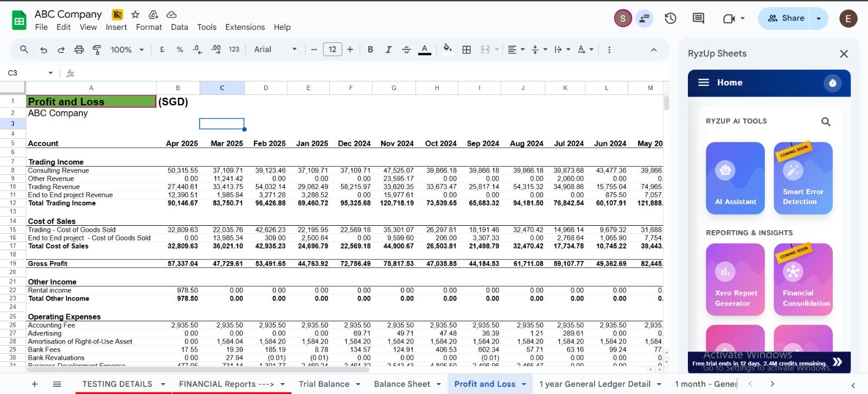The height and width of the screenshot is (394, 868).
Task: Star the ABC Company spreadsheet
Action: point(136,15)
